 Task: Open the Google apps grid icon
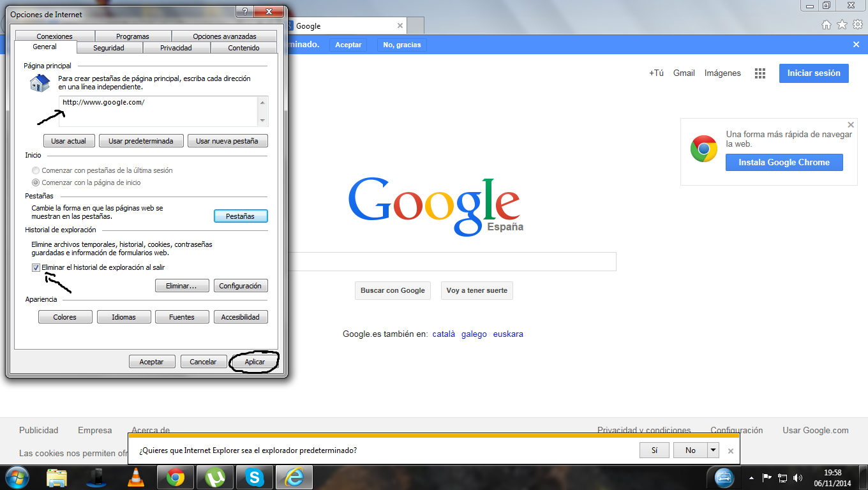(x=759, y=73)
